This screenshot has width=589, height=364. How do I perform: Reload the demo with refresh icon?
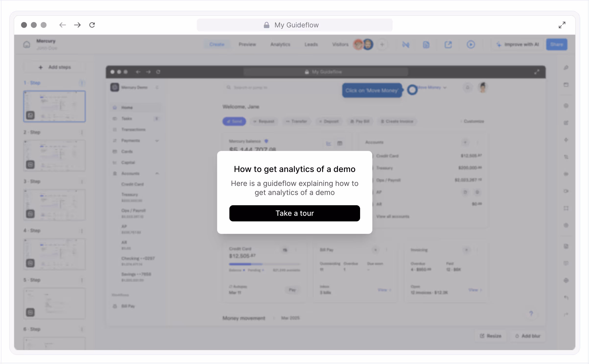tap(92, 25)
